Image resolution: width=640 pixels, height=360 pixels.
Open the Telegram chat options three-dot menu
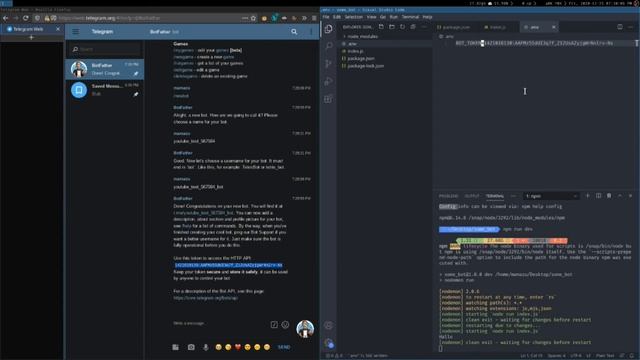[x=311, y=31]
